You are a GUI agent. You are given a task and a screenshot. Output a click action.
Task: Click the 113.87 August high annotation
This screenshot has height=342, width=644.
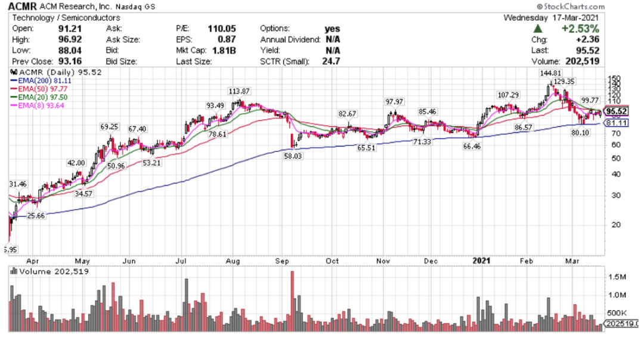coord(240,91)
